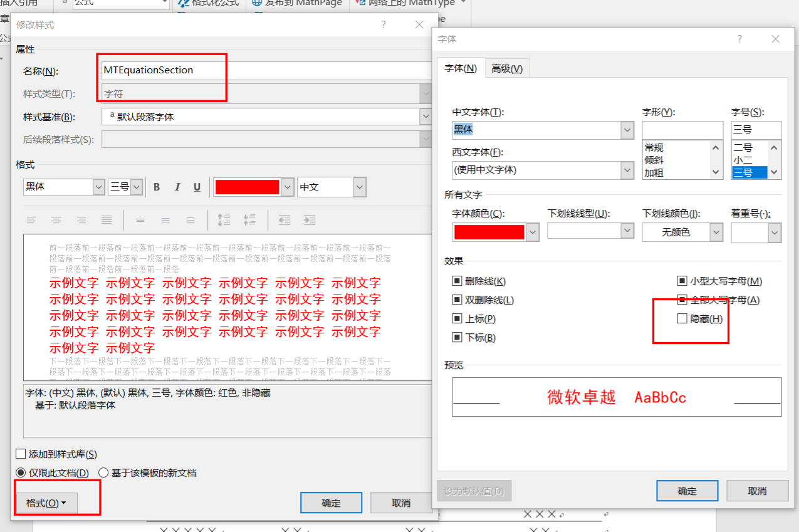This screenshot has height=532, width=799.
Task: Toggle the 删除线(K) strikethrough checkbox
Action: 457,281
